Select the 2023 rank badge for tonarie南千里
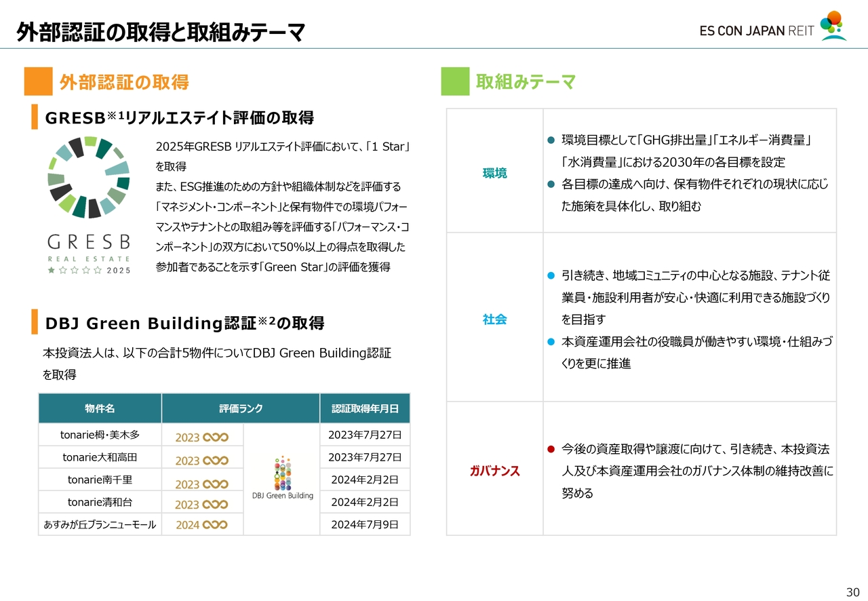 tap(201, 484)
